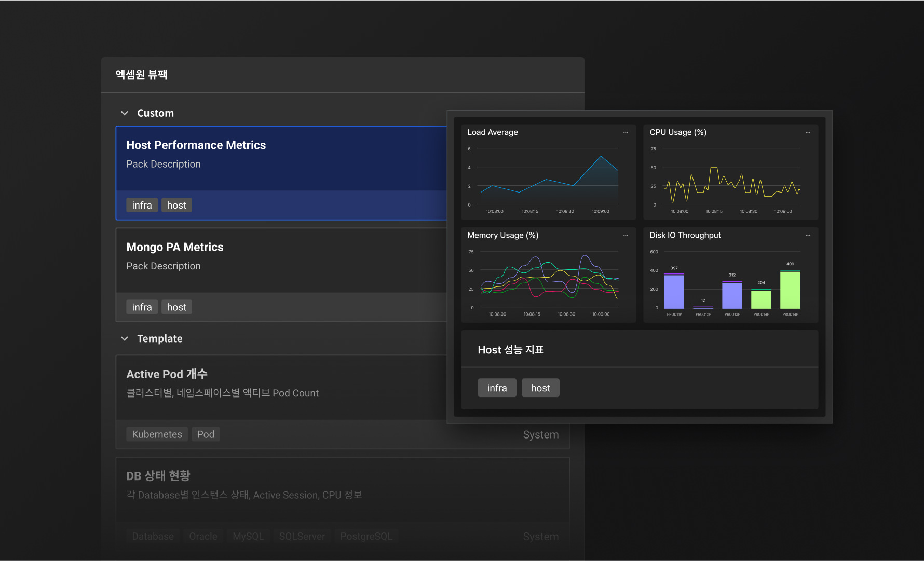The height and width of the screenshot is (561, 924).
Task: Open Memory Usage chart ellipsis menu
Action: pos(626,236)
